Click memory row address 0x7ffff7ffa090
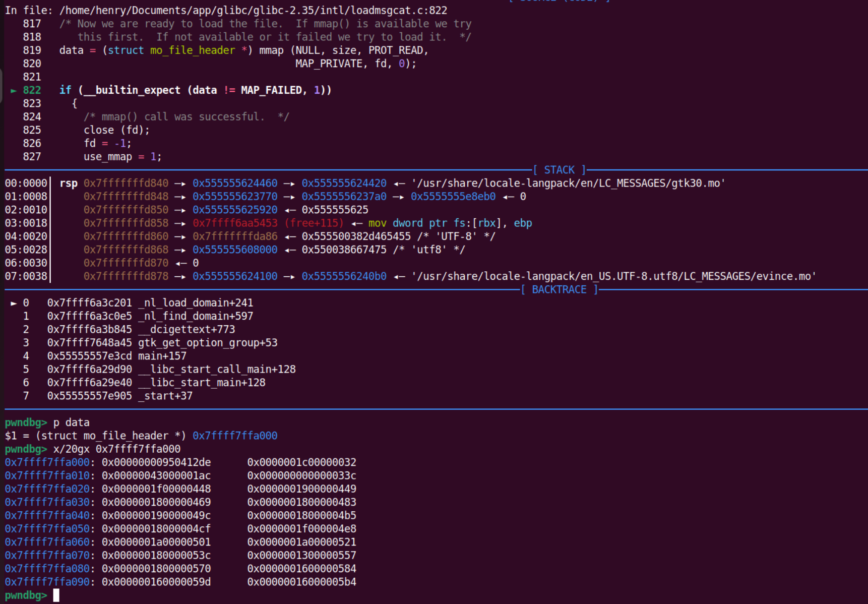 pos(47,582)
